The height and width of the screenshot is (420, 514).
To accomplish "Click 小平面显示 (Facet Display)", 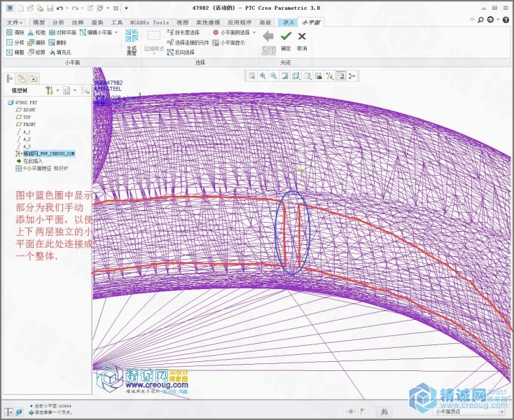I will point(228,42).
